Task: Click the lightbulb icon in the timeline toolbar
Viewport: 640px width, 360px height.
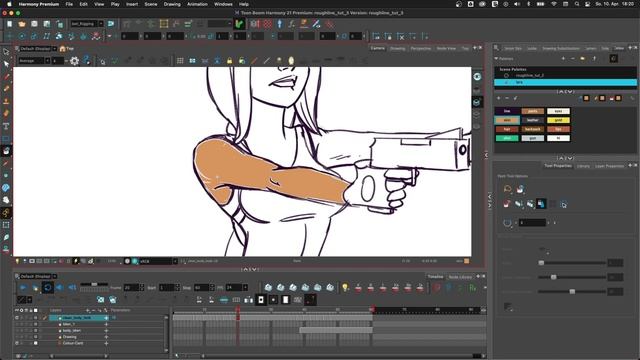Action: coord(345,288)
